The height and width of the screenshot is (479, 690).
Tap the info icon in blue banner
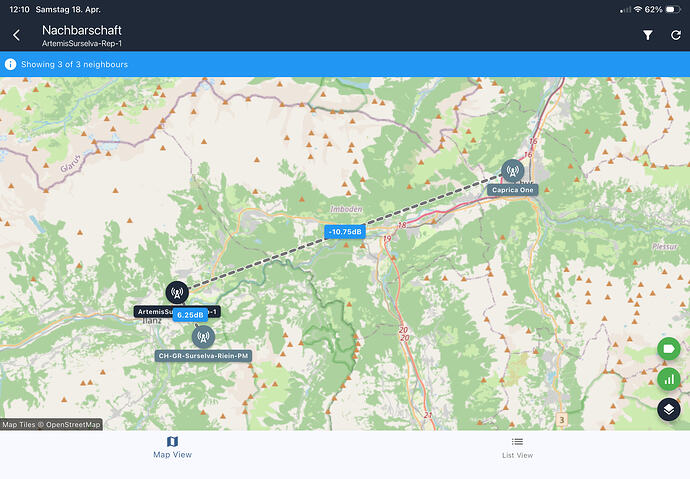pyautogui.click(x=11, y=64)
